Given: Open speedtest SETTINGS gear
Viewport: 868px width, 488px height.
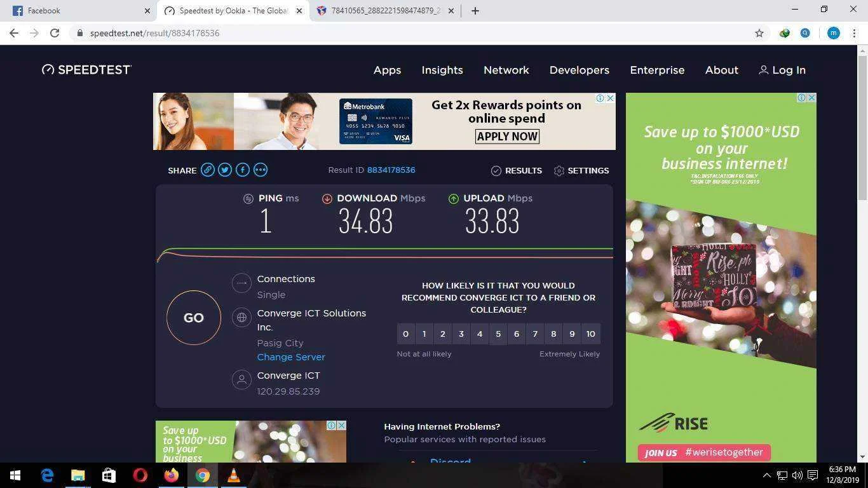Looking at the screenshot, I should tap(581, 170).
